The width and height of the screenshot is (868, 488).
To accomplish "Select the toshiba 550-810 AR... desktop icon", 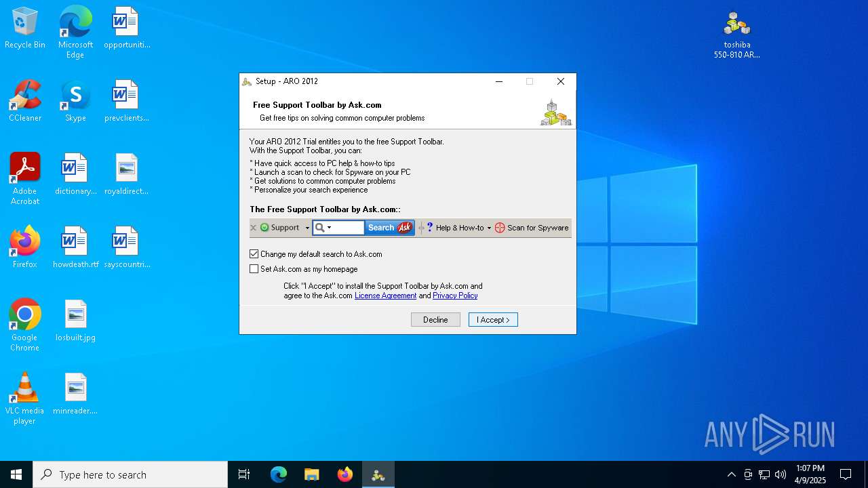I will [736, 34].
